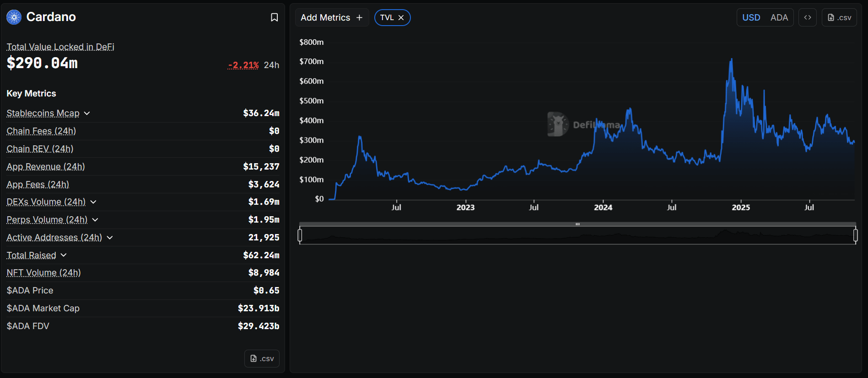Click the 2024 mark on the chart axis
868x378 pixels.
click(x=603, y=207)
